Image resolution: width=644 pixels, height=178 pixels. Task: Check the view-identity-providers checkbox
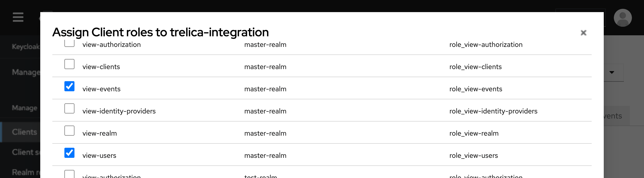(x=69, y=108)
